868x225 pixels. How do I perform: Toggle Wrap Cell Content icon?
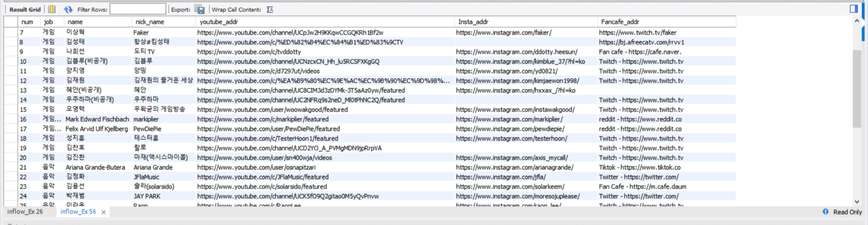270,10
